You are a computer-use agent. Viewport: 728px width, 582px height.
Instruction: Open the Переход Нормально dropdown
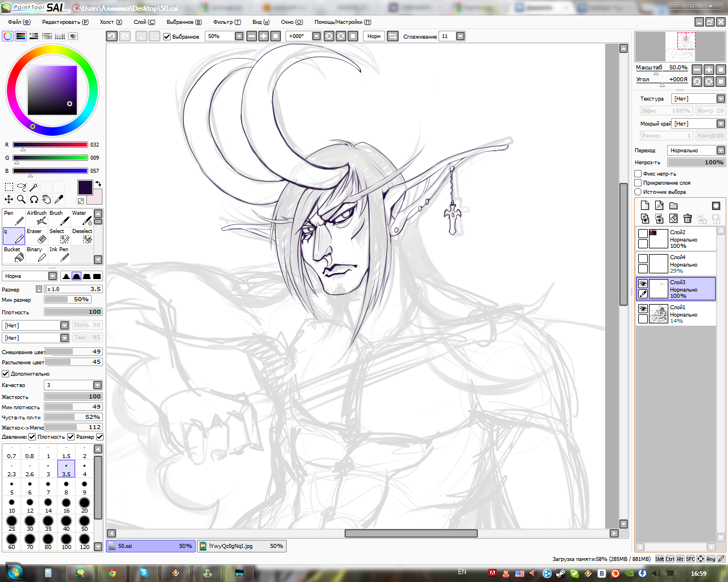(x=721, y=150)
